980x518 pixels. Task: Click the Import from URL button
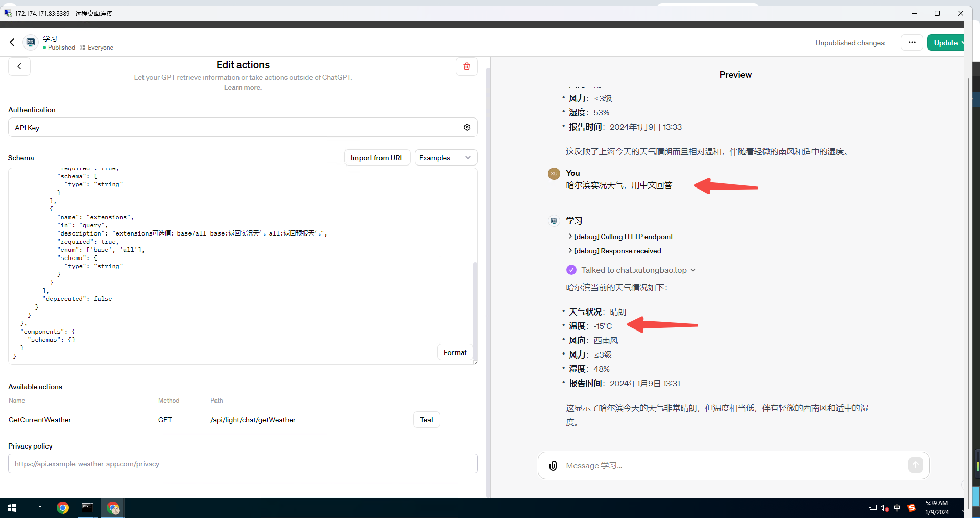pyautogui.click(x=377, y=158)
